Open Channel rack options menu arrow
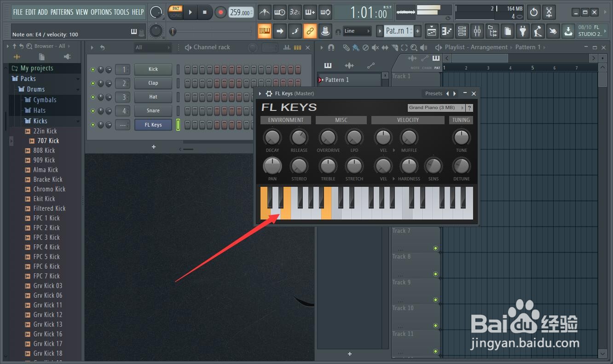The image size is (613, 364). click(x=92, y=47)
